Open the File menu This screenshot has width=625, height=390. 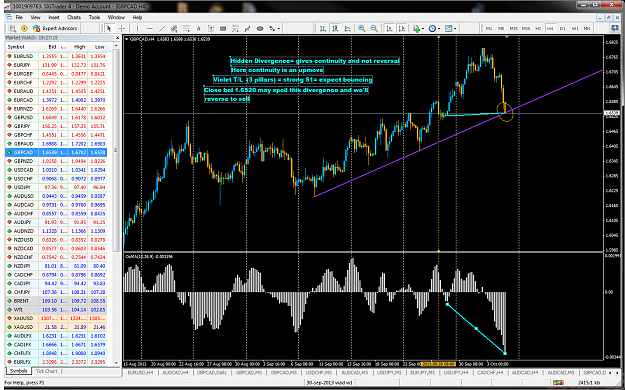coord(19,17)
